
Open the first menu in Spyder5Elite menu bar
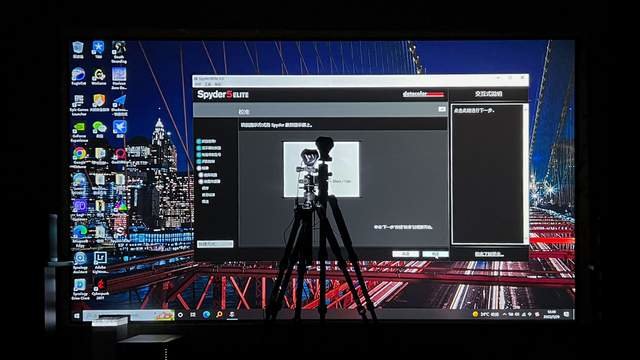tap(198, 84)
